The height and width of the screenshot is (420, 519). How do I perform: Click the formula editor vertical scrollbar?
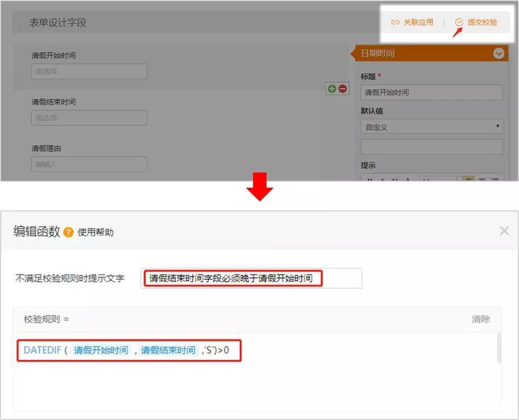[x=499, y=348]
